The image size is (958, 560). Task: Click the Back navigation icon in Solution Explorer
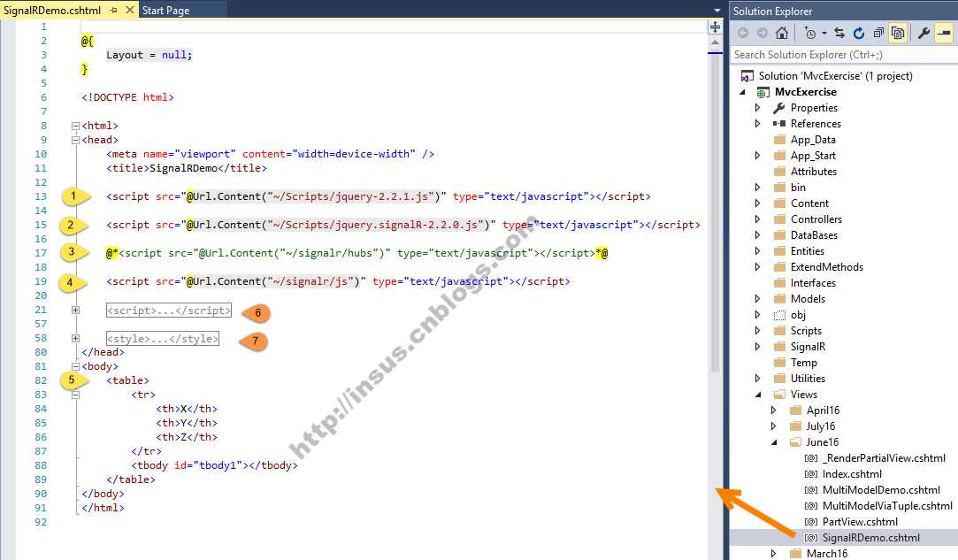point(743,33)
